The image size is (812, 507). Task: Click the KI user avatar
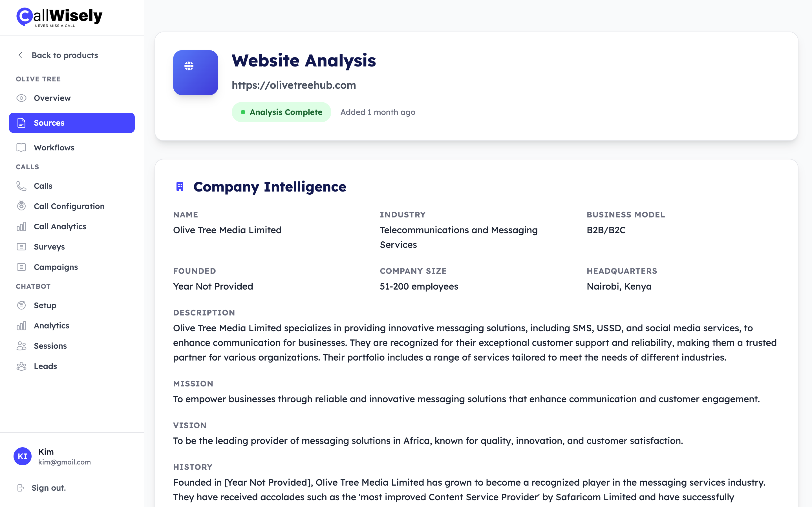coord(23,456)
